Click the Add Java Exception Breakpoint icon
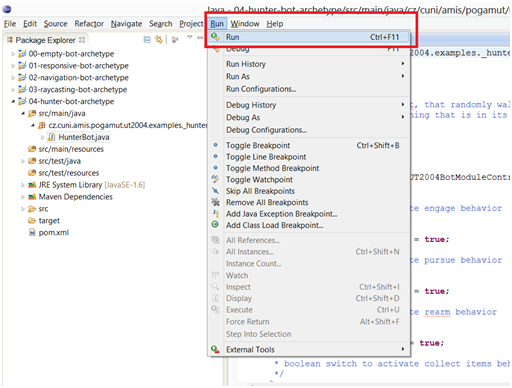This screenshot has height=388, width=512. [216, 213]
